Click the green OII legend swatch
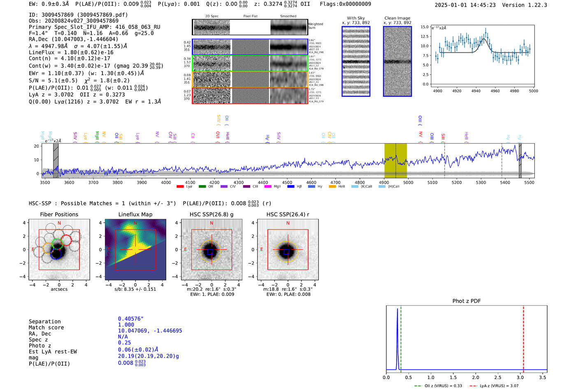 pos(202,187)
